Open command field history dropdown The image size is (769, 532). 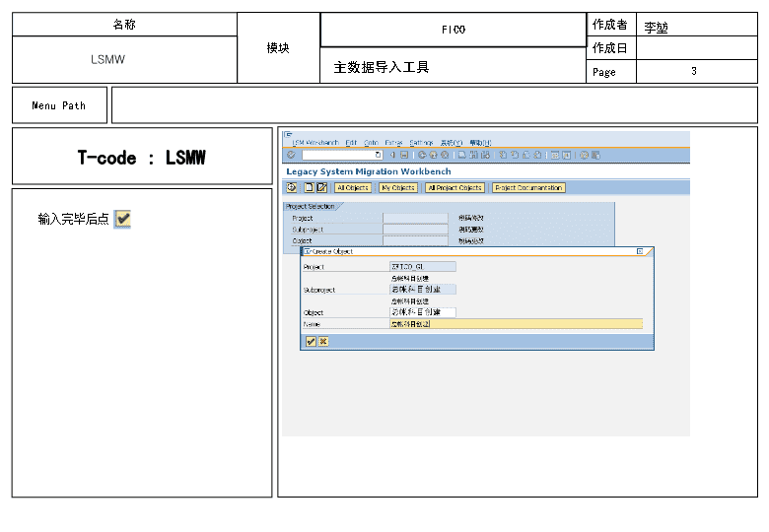(x=379, y=155)
